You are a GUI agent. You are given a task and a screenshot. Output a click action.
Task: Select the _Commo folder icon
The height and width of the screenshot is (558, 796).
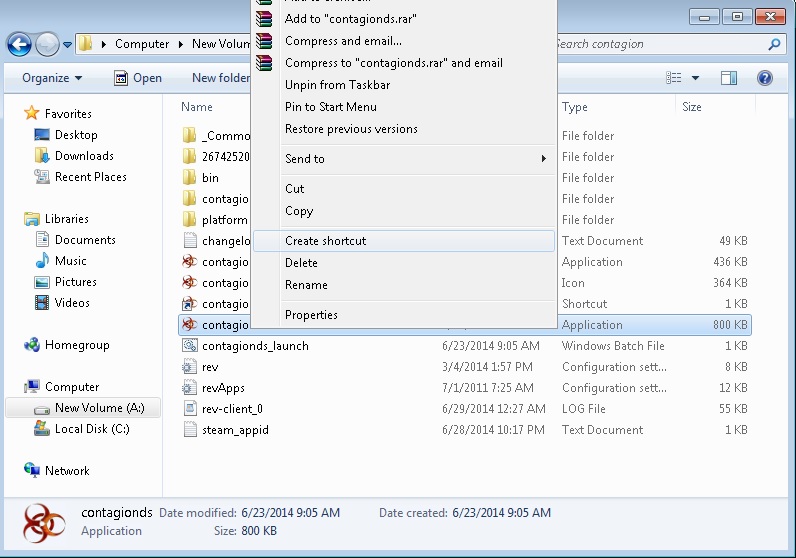click(x=189, y=135)
